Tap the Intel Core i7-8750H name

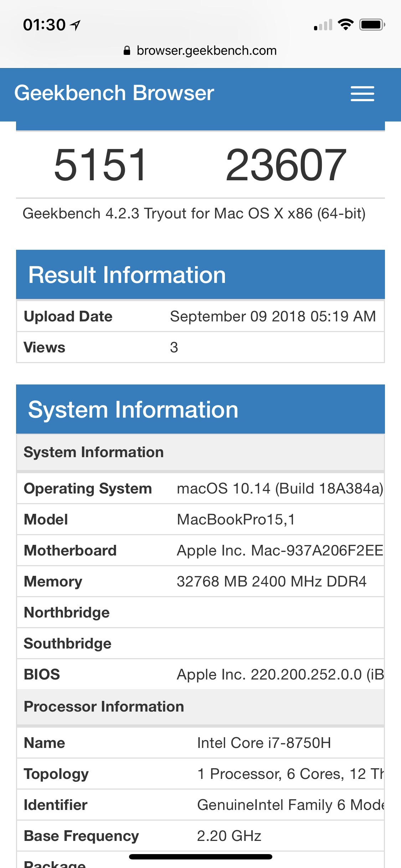(264, 743)
